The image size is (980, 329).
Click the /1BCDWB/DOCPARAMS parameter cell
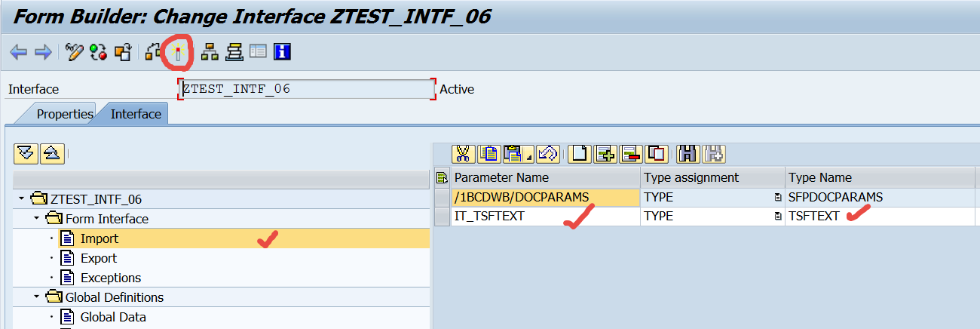(545, 197)
